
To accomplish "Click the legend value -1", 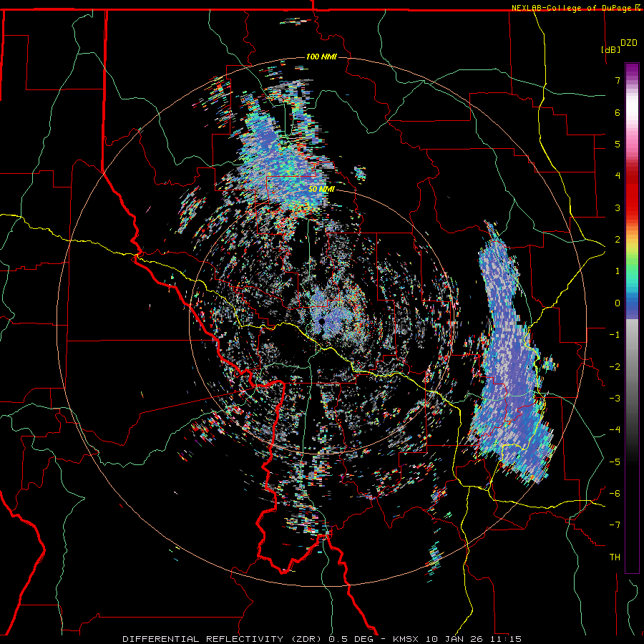I will pos(615,335).
